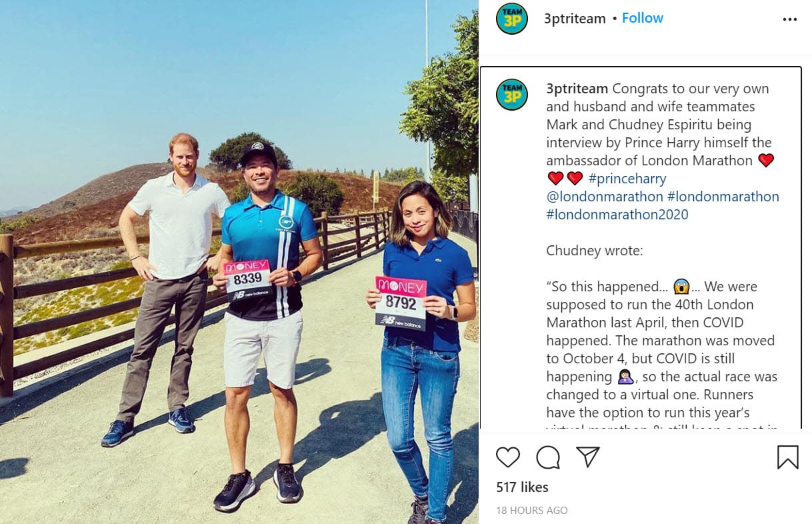Save the post with the bookmark icon
The height and width of the screenshot is (524, 812).
787,457
